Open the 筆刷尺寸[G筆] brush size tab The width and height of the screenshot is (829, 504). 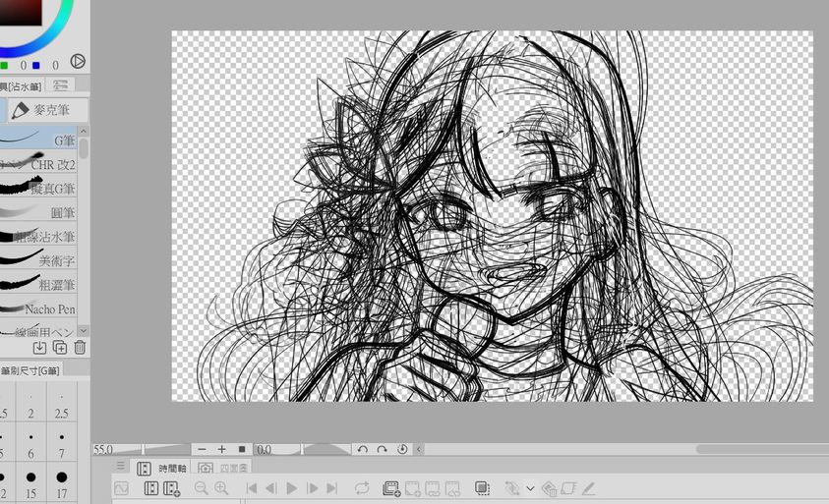point(30,370)
